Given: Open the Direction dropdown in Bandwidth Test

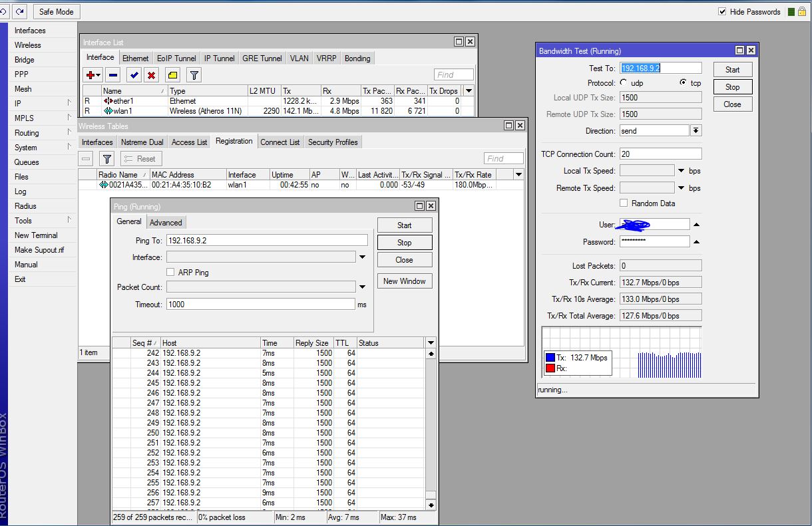Looking at the screenshot, I should tap(696, 131).
